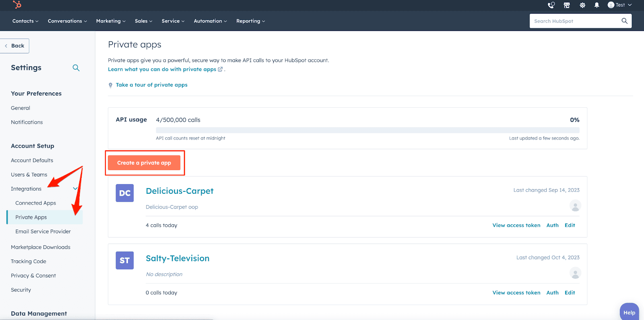Open the calling phone icon

(551, 5)
